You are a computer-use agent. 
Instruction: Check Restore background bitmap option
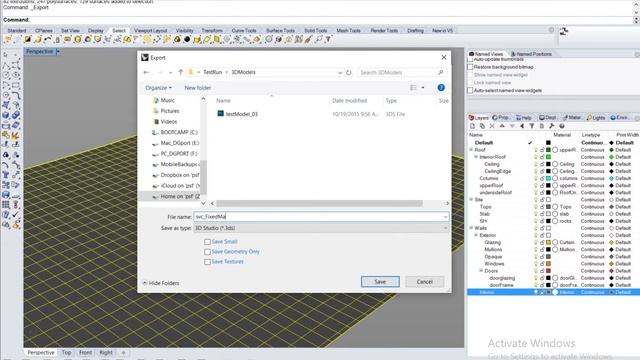coord(470,67)
